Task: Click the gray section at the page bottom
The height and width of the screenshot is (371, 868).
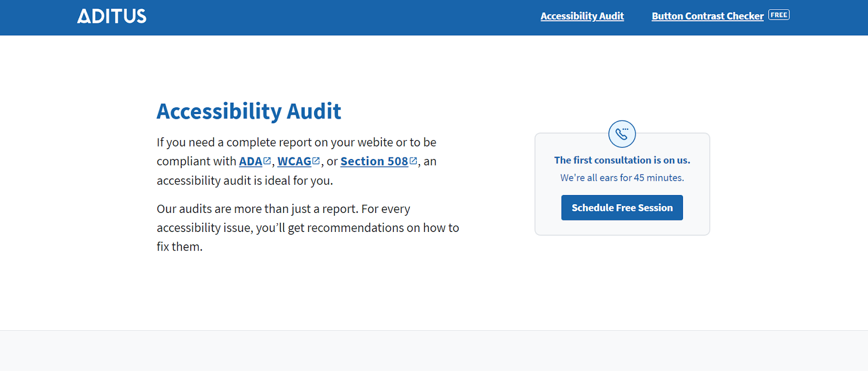Action: tap(434, 351)
